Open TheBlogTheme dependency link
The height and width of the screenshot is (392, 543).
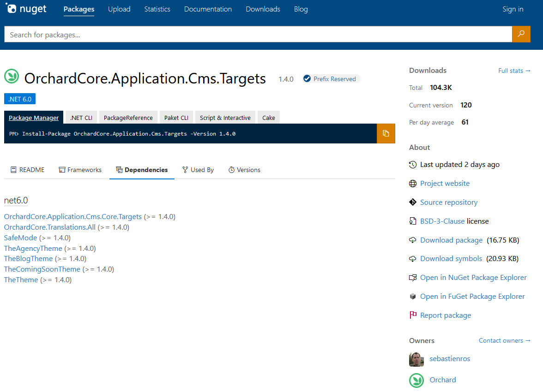(29, 258)
